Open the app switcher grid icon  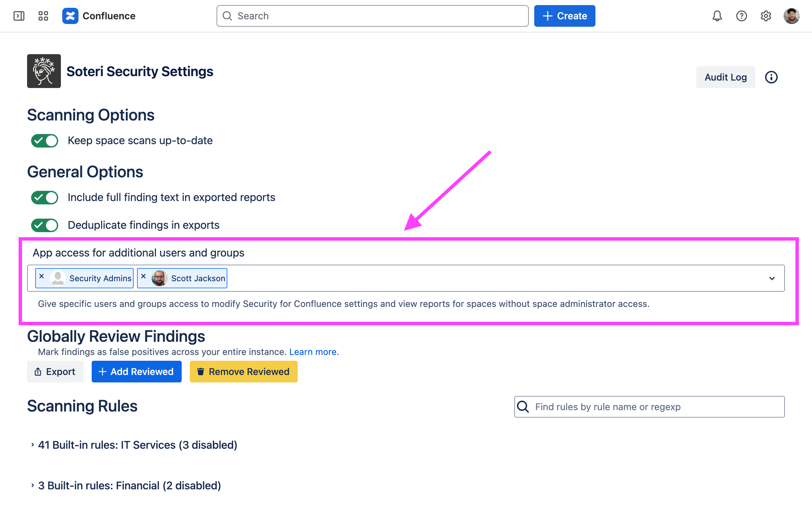(x=43, y=16)
